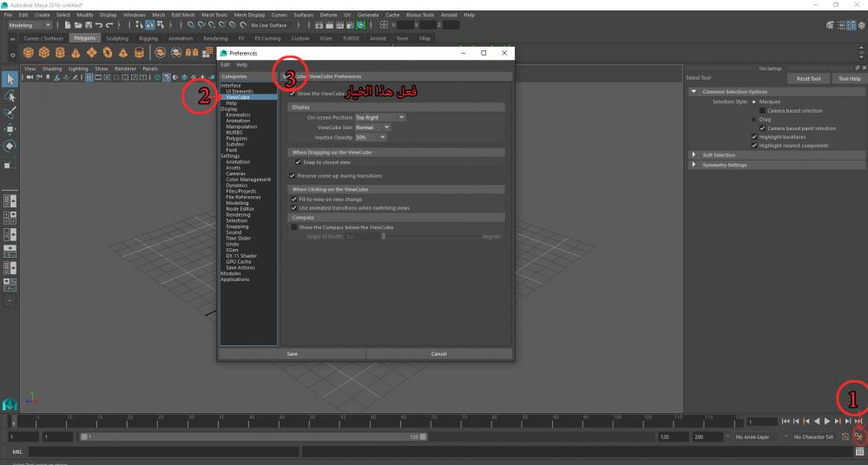Screen dimensions: 868x465
Task: Activate the Paint selection tool
Action: 10,113
